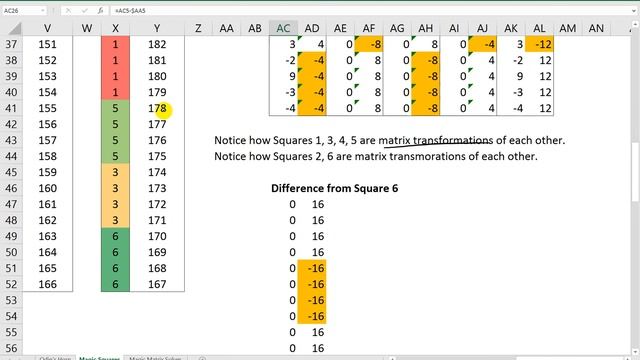The height and width of the screenshot is (360, 640).
Task: Click highlighted -16 cell in row 51
Action: 312,269
